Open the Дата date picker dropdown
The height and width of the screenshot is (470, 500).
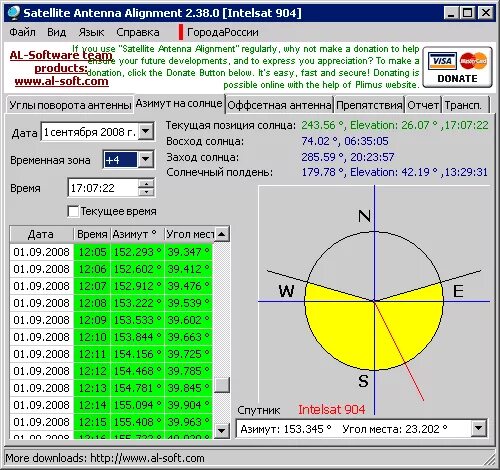click(x=146, y=131)
